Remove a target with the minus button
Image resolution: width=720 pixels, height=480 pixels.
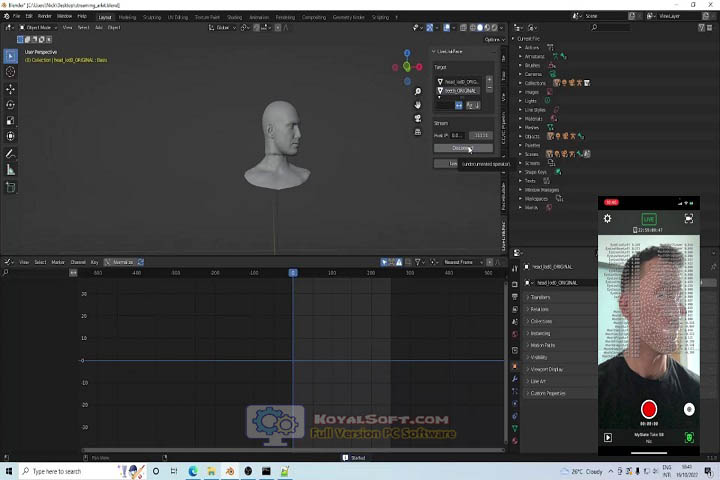tap(489, 88)
